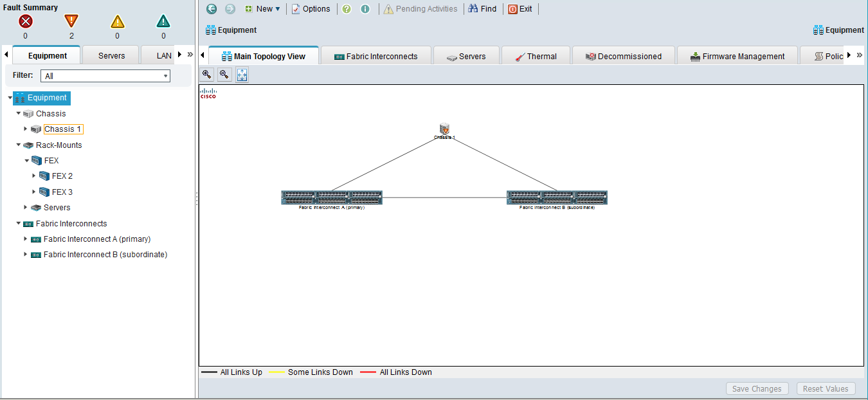The image size is (868, 400).
Task: Open the Decommissioned tab
Action: [624, 56]
